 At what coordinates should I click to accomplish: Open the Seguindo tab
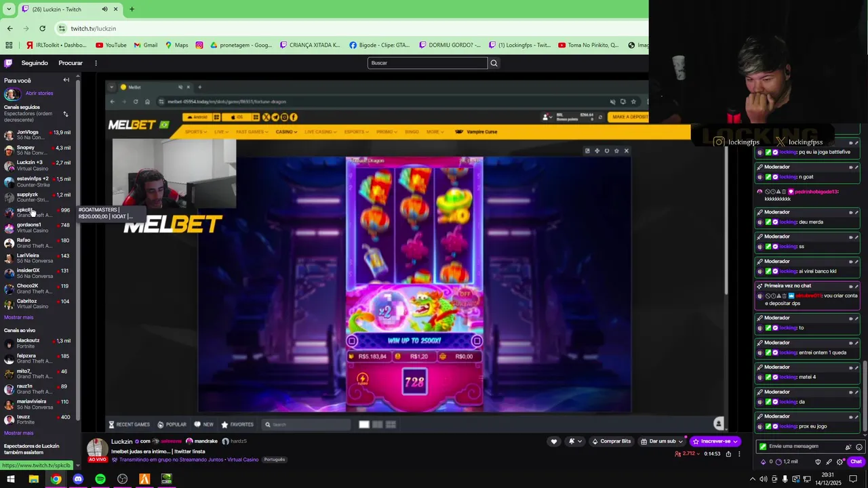click(x=35, y=63)
